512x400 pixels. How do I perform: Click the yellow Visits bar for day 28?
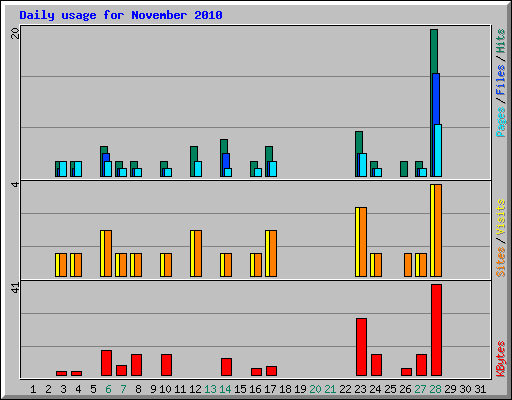(x=432, y=230)
